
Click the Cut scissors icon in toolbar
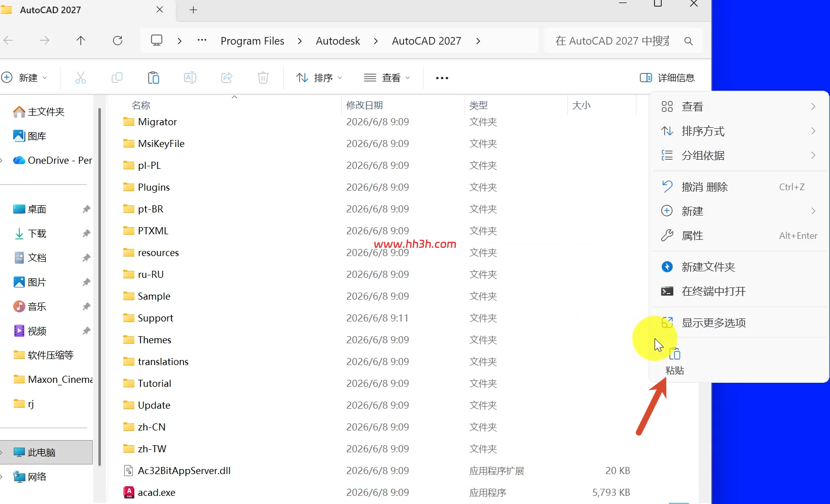(80, 78)
